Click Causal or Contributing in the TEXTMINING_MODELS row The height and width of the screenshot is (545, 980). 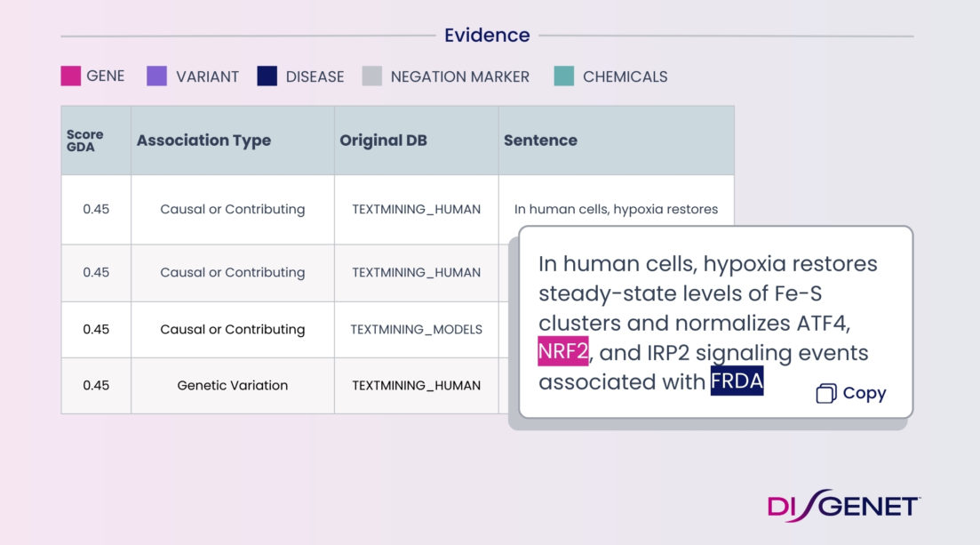[x=232, y=329]
